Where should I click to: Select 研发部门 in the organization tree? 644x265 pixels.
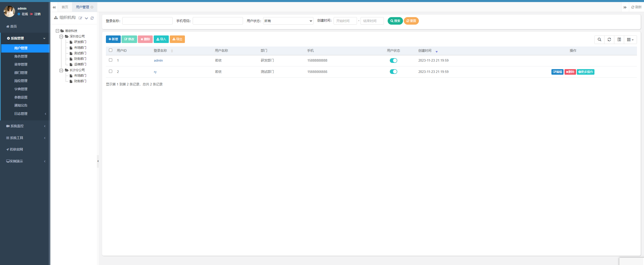point(80,42)
